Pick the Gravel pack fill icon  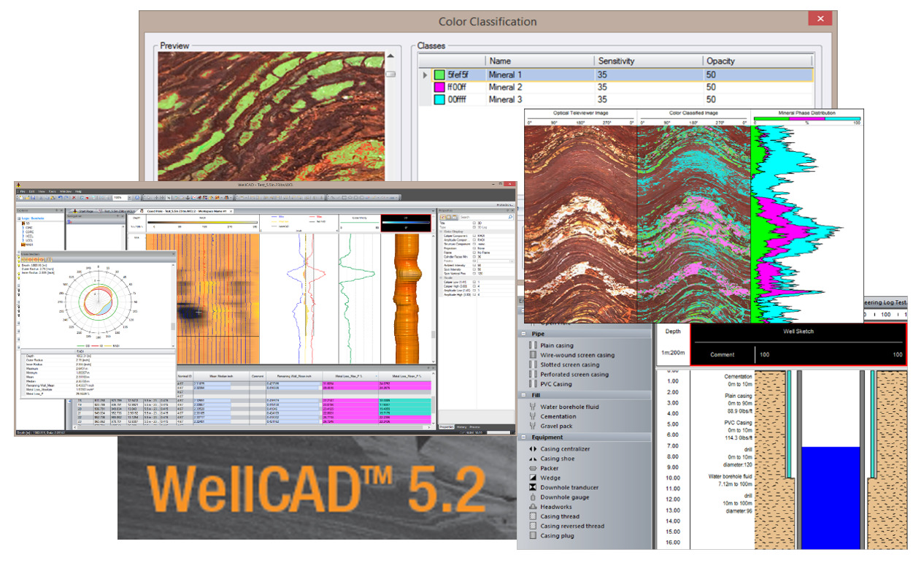click(531, 426)
